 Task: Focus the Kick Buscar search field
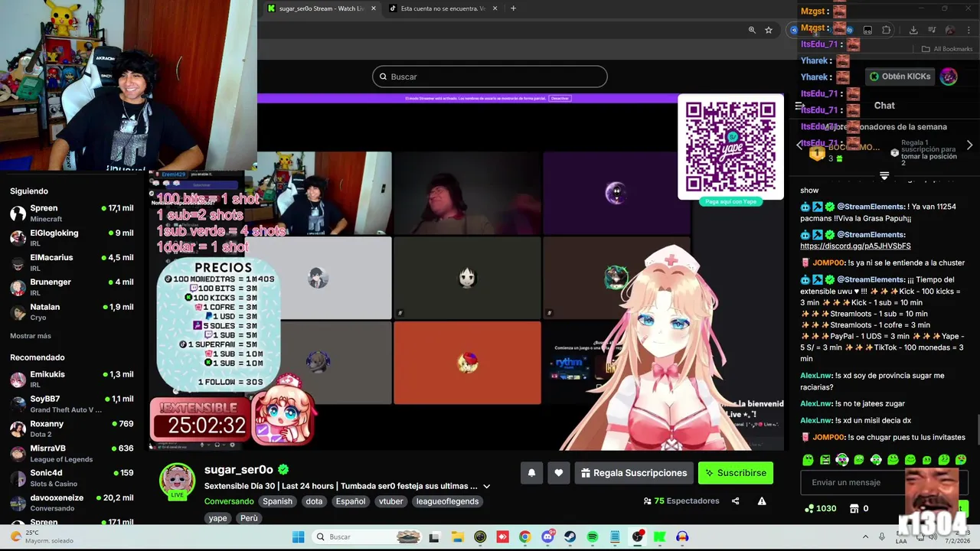click(x=490, y=77)
